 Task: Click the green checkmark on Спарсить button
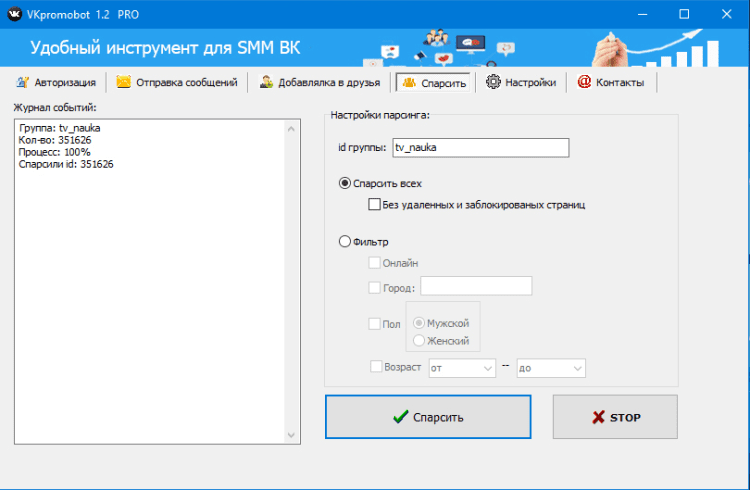click(400, 417)
